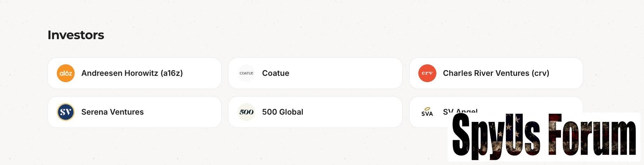The width and height of the screenshot is (644, 165).
Task: Select the 500 Global name text
Action: point(283,112)
